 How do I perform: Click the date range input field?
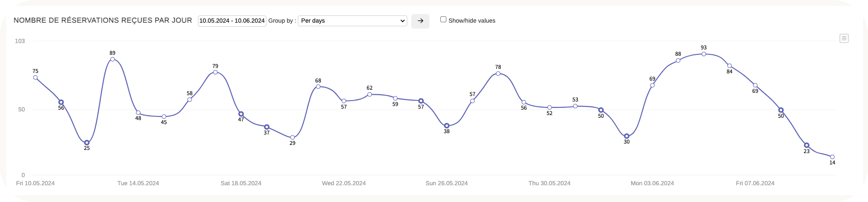tap(232, 21)
